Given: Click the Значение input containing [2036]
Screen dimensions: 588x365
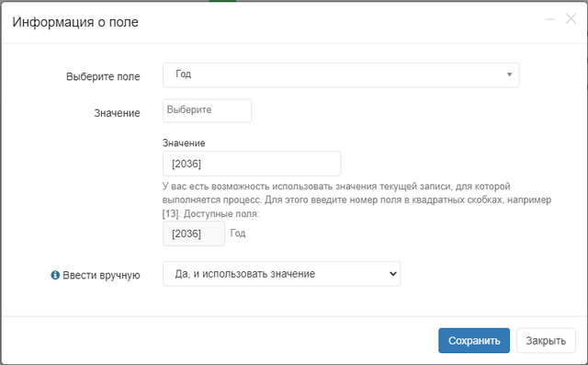Looking at the screenshot, I should 252,164.
